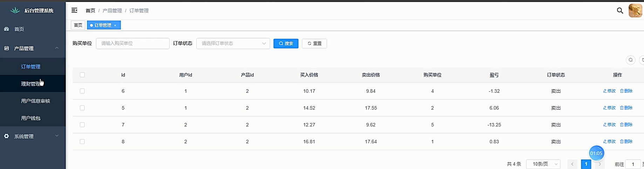Focus the 购买单位 input field
Viewport: 644px width, 169px height.
132,44
